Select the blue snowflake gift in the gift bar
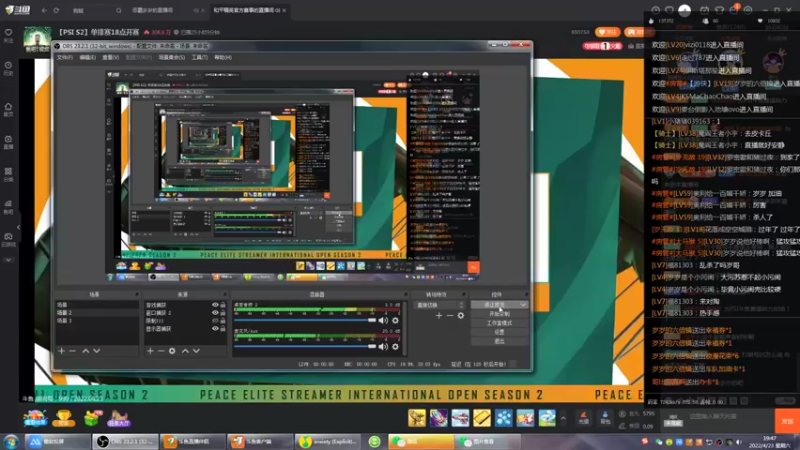The image size is (800, 450). pyautogui.click(x=503, y=418)
